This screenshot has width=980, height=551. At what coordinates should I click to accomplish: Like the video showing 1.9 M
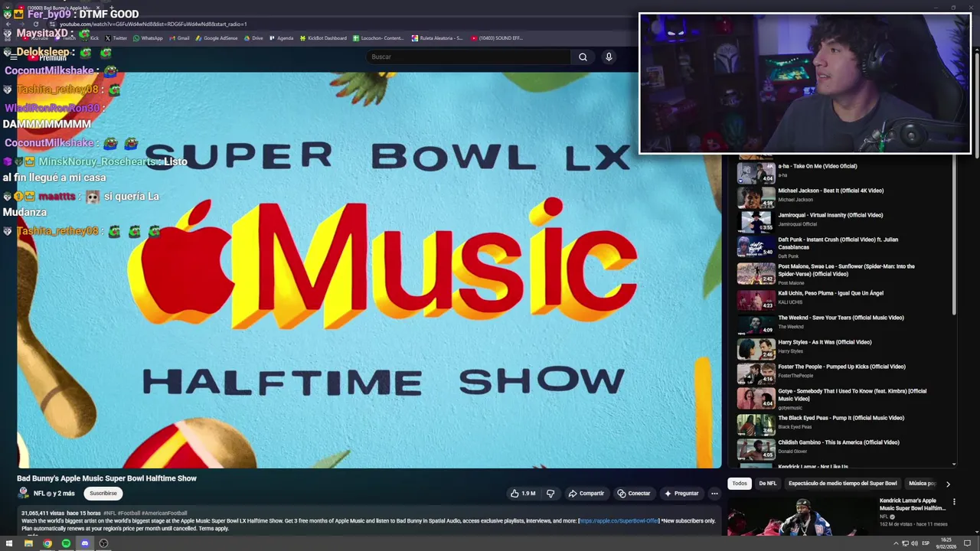[523, 494]
